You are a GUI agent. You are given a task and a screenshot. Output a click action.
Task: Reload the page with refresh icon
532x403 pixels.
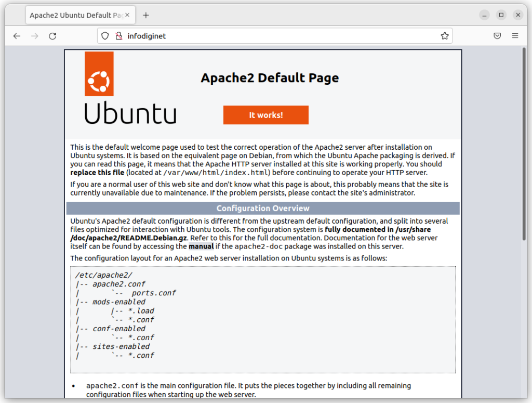click(x=52, y=36)
